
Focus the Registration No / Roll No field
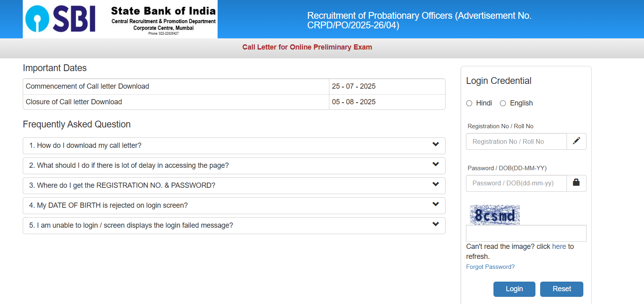516,141
